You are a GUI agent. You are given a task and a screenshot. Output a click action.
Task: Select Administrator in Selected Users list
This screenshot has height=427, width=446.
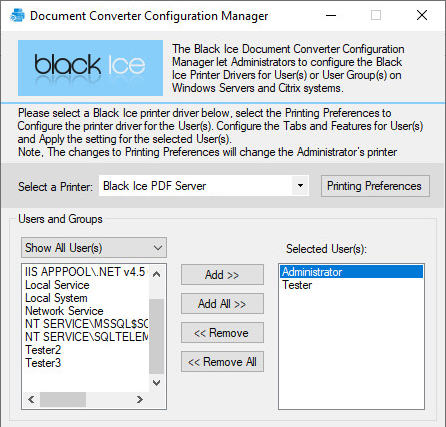351,272
